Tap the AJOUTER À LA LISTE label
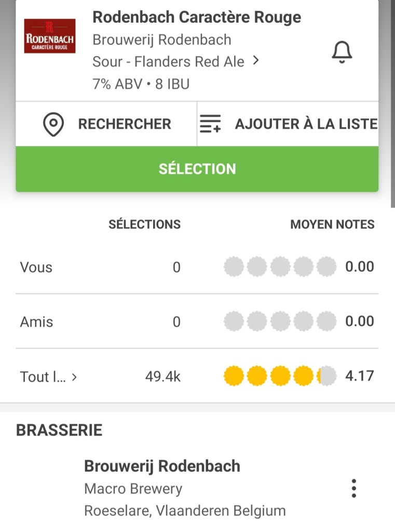Screen dimensions: 395x532 click(x=306, y=124)
